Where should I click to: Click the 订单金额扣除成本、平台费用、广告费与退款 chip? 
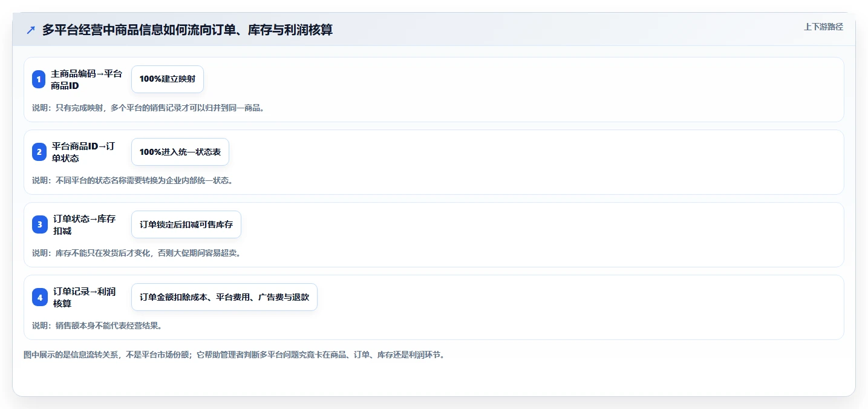224,297
